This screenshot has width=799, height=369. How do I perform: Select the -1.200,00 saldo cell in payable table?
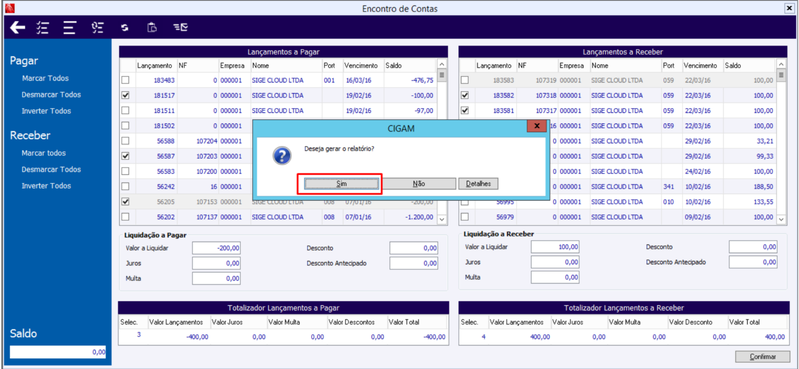[x=420, y=217]
